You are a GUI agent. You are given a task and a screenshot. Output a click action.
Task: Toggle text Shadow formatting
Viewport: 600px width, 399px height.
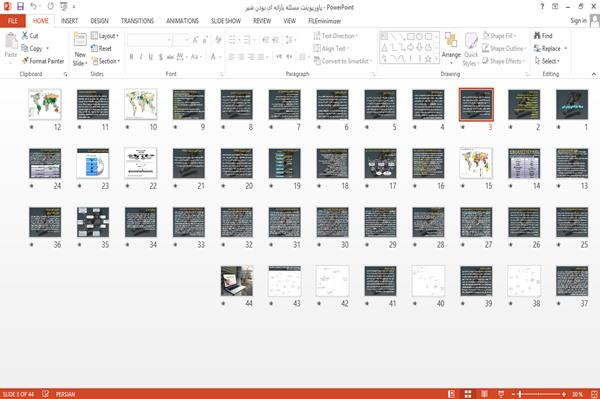tap(161, 57)
